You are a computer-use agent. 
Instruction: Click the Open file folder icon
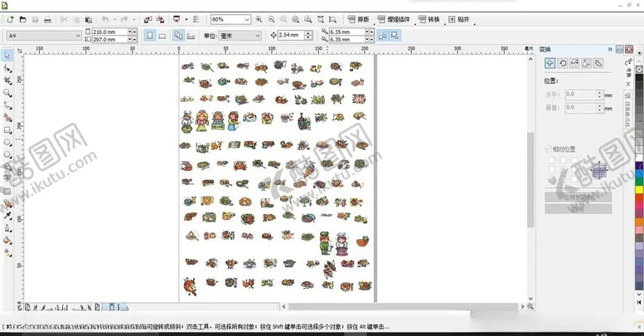(x=23, y=19)
